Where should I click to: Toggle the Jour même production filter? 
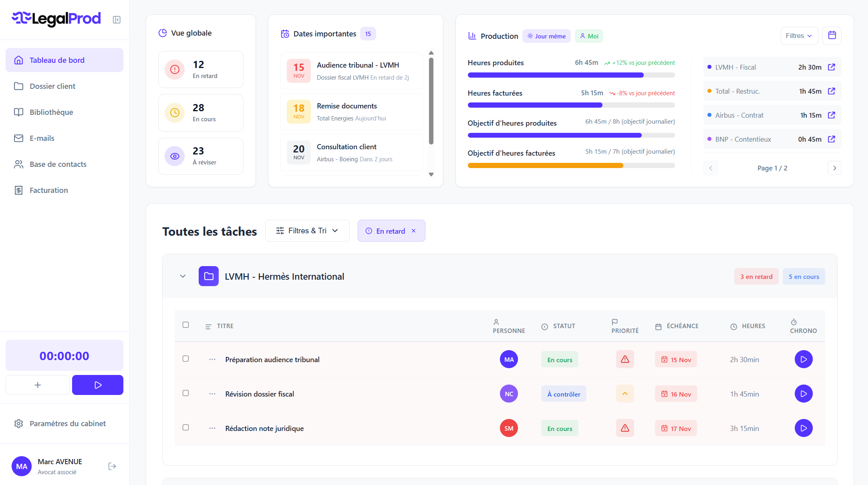(x=546, y=36)
